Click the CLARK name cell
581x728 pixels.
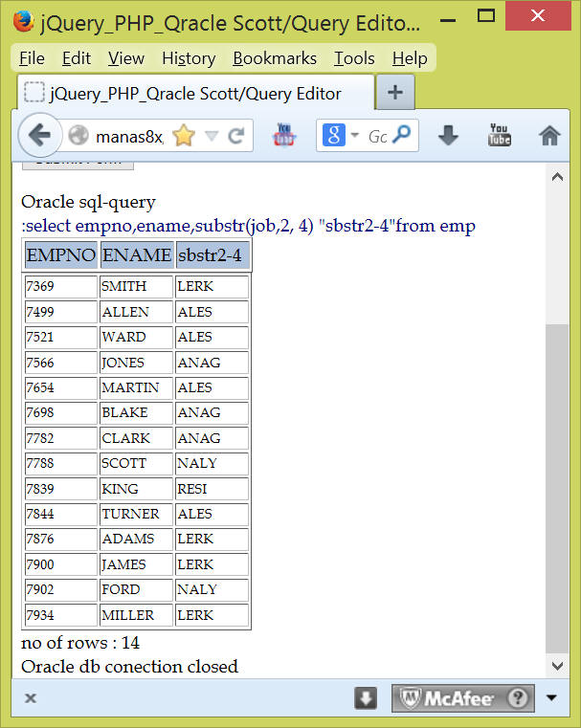click(x=136, y=438)
